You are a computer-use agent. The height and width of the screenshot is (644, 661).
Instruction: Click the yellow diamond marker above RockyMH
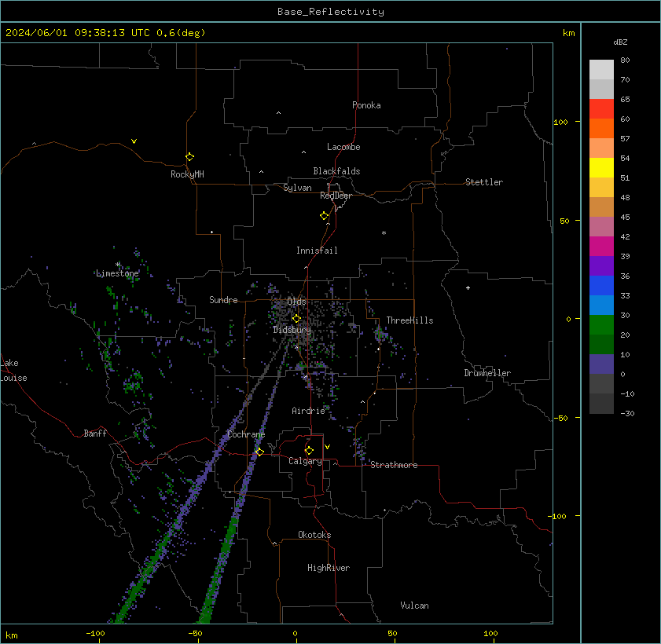tap(189, 157)
